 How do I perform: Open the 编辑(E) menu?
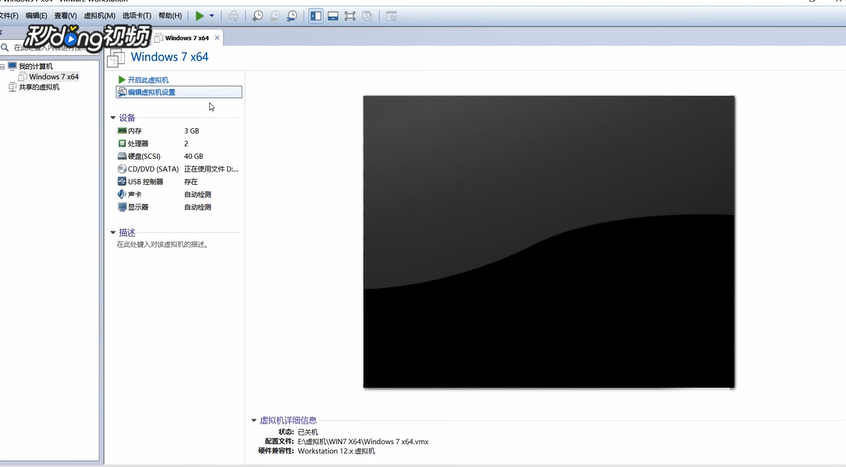pyautogui.click(x=36, y=16)
